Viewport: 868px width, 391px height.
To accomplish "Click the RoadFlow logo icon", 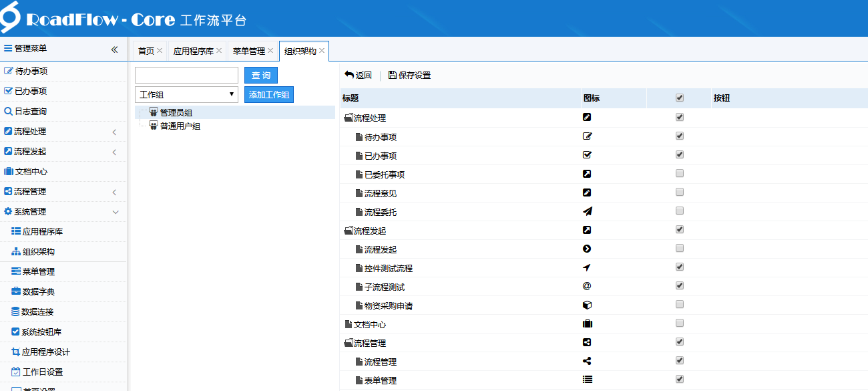I will 11,17.
